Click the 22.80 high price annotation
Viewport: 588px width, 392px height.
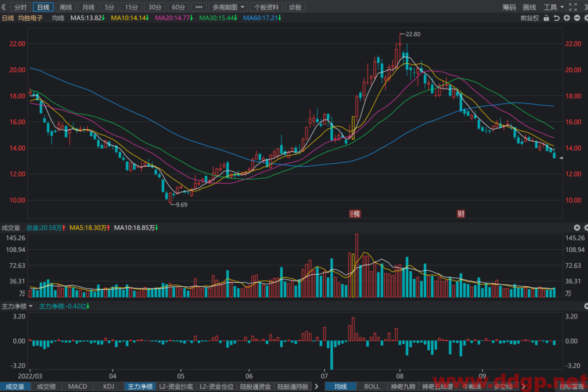point(410,34)
